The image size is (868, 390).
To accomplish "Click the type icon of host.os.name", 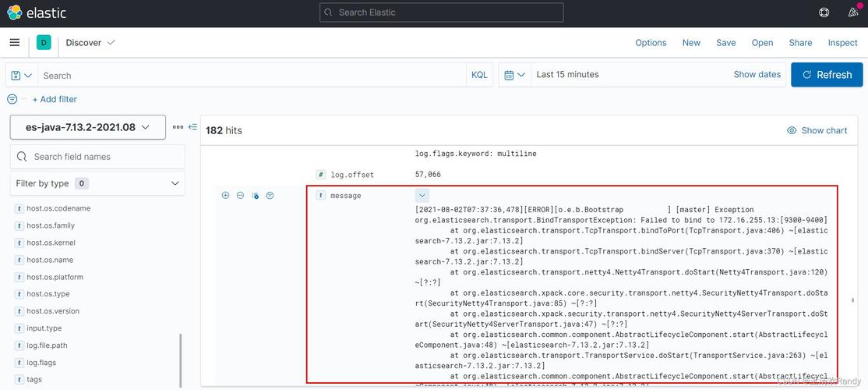I will point(19,260).
